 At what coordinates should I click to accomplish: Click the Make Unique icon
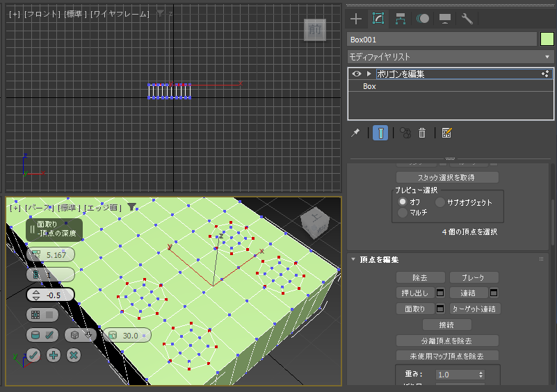(405, 133)
